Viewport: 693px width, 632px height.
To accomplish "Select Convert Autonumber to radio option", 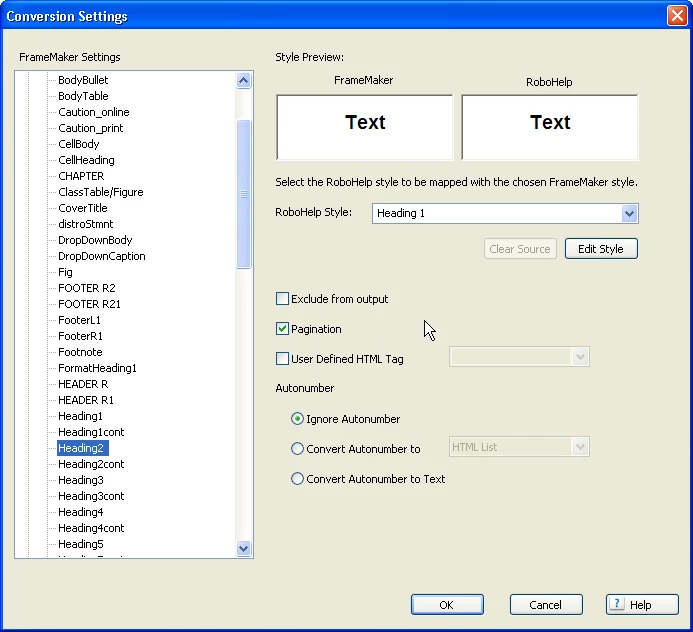I will point(297,449).
